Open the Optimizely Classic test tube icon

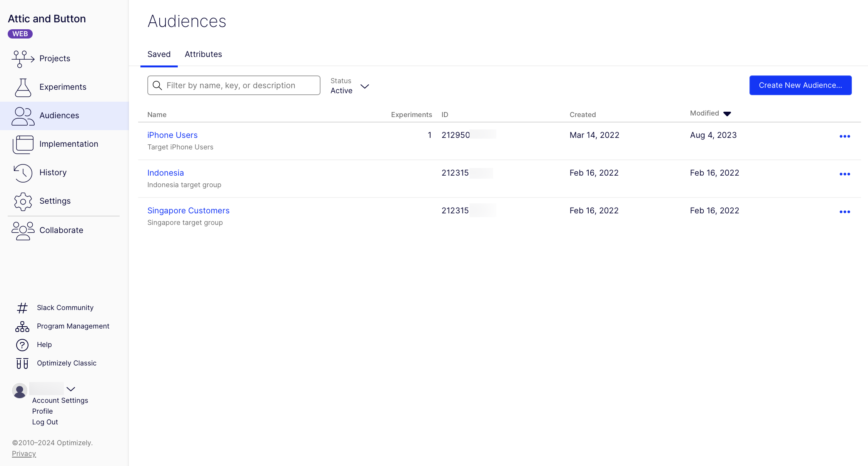[22, 364]
